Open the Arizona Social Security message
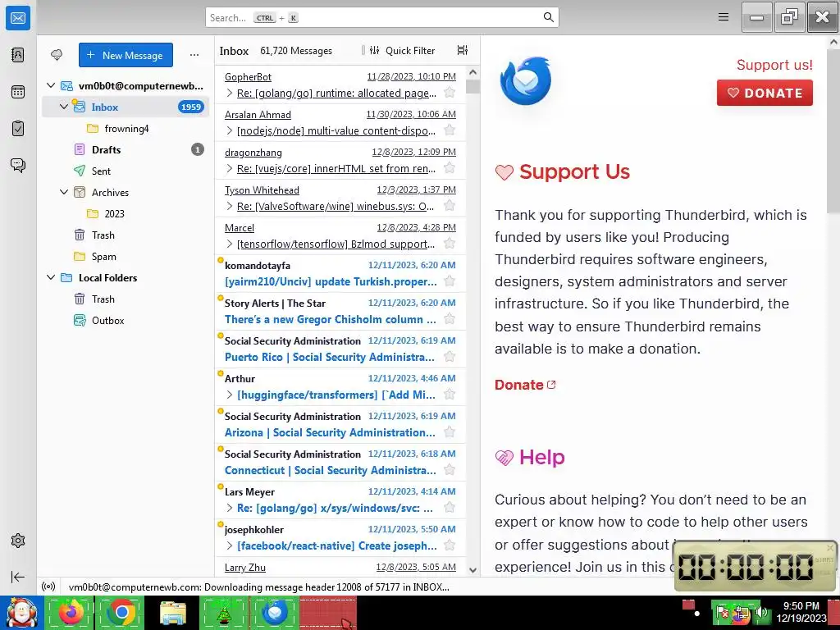This screenshot has width=840, height=630. [x=340, y=424]
